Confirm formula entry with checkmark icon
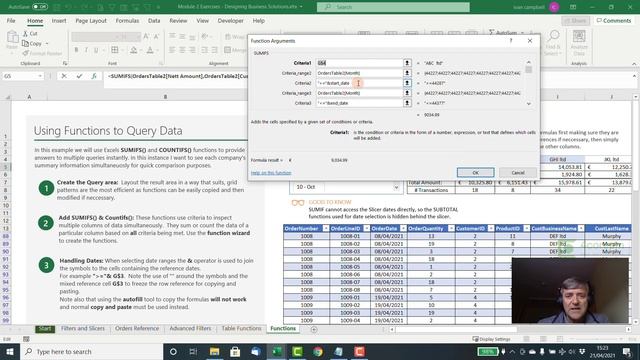The image size is (640, 360). pos(79,76)
